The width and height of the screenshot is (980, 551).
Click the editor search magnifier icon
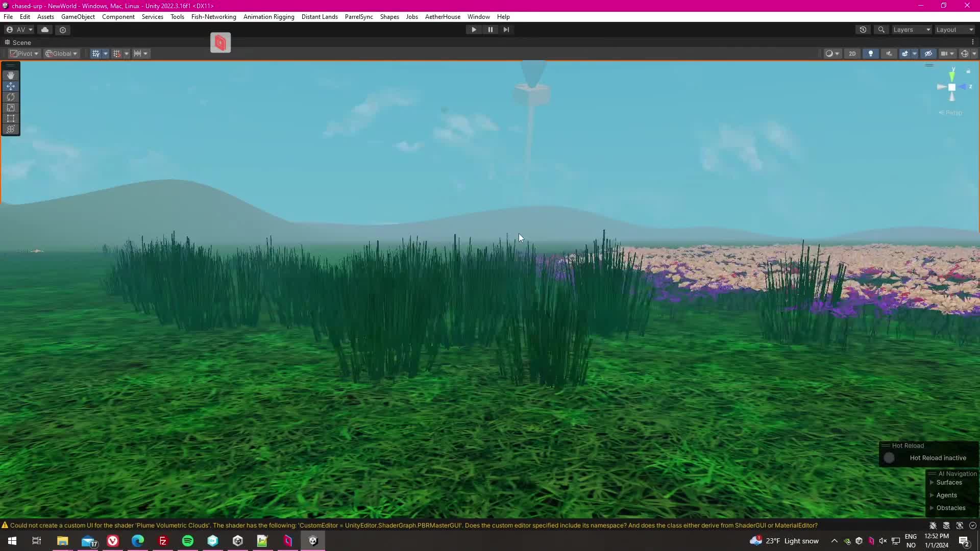[x=881, y=30]
